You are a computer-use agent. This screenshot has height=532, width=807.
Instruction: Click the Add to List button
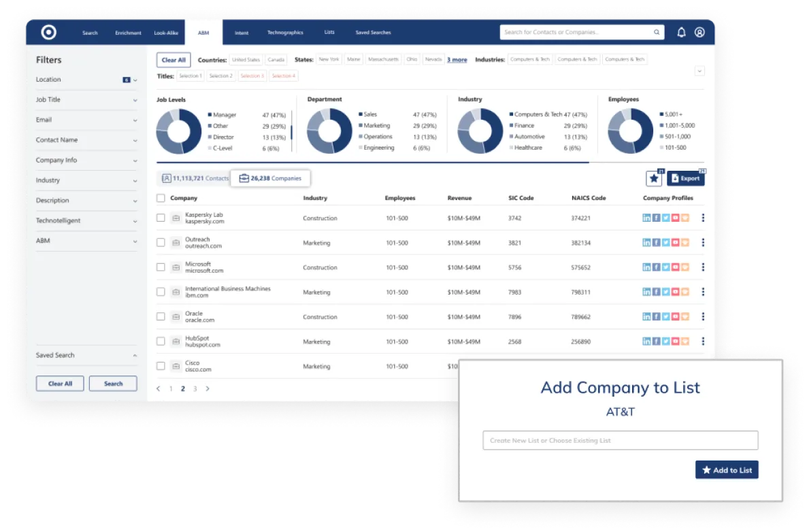click(x=727, y=470)
